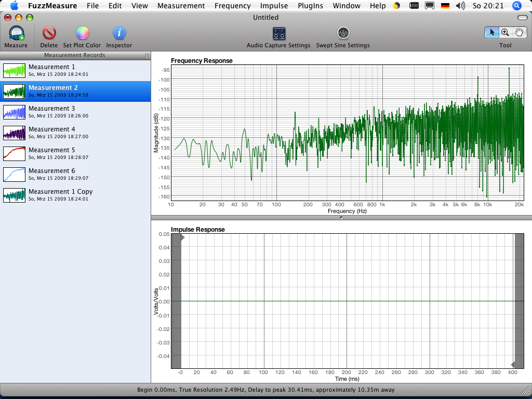Click the display icon in menu bar
This screenshot has height=399, width=532.
430,6
